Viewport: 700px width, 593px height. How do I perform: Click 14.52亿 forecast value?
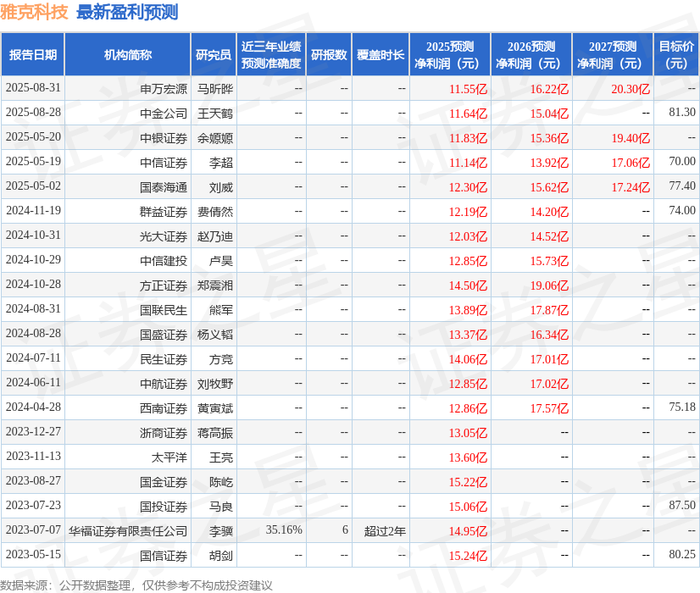[x=549, y=236]
